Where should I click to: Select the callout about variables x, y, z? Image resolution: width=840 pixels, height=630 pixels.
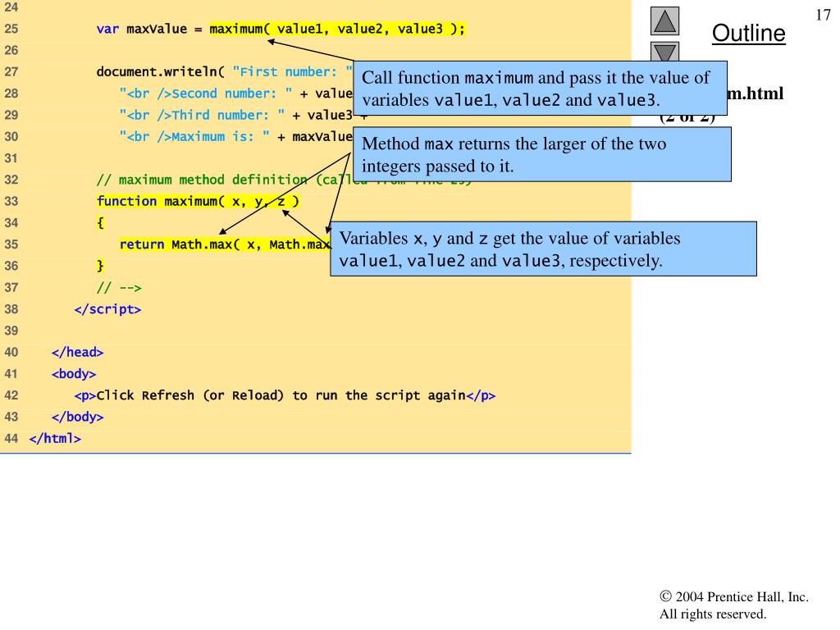[x=543, y=249]
